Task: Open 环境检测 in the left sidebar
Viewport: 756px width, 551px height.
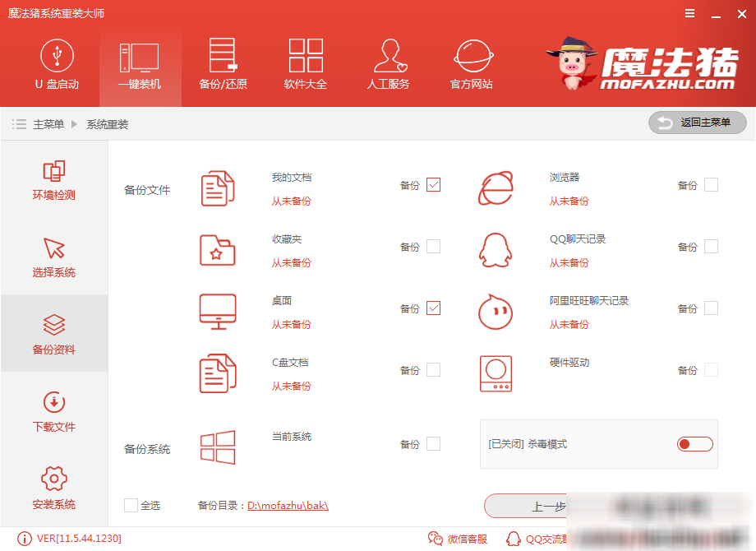Action: click(53, 179)
